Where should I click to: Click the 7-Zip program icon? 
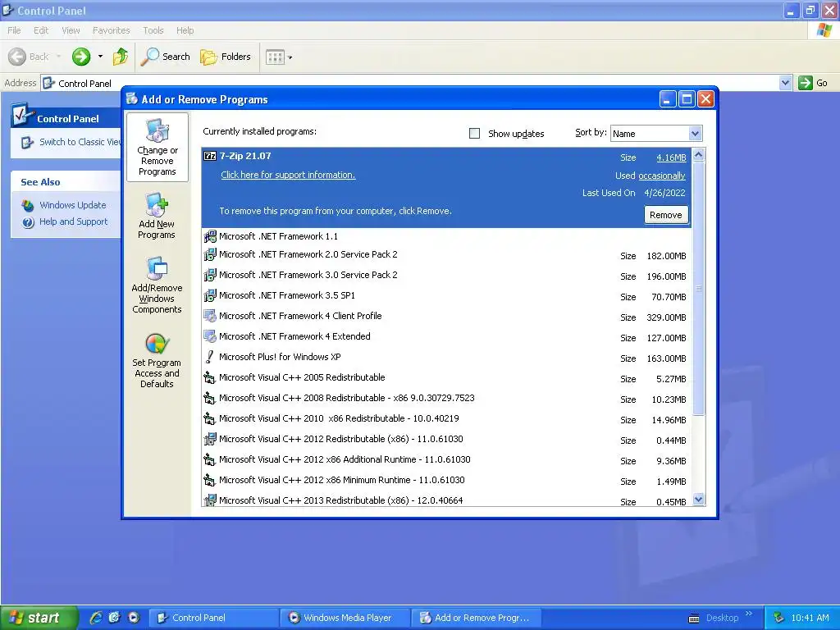point(210,156)
